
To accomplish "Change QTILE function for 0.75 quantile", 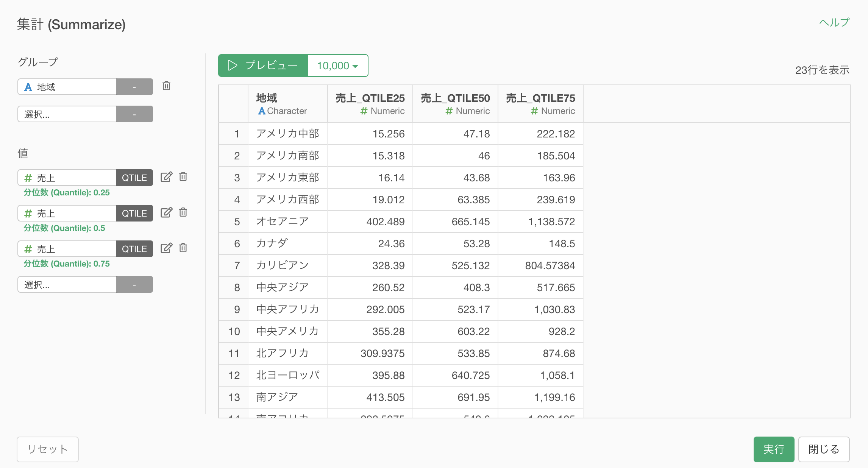I will [134, 249].
